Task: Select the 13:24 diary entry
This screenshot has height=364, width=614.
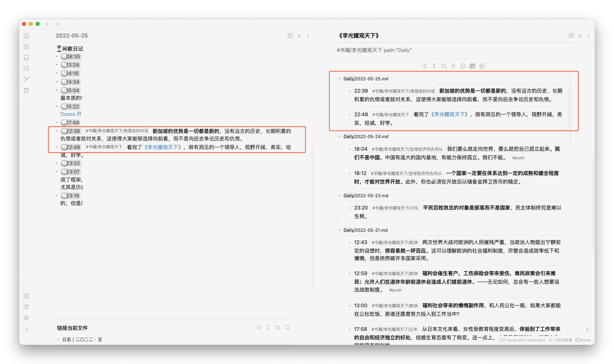Action: pos(70,65)
